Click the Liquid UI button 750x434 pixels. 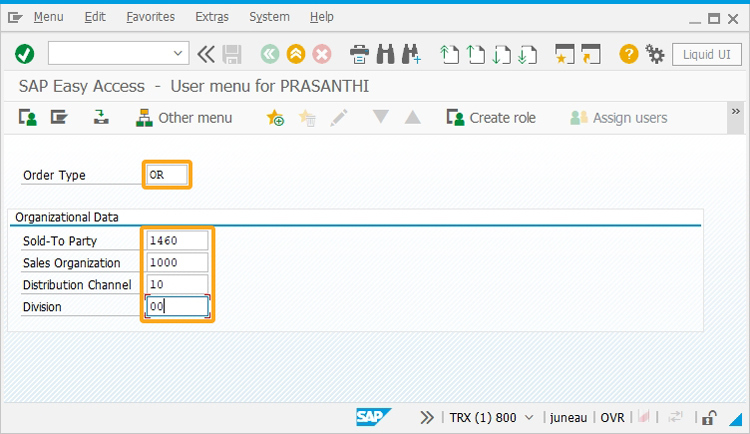pos(706,55)
